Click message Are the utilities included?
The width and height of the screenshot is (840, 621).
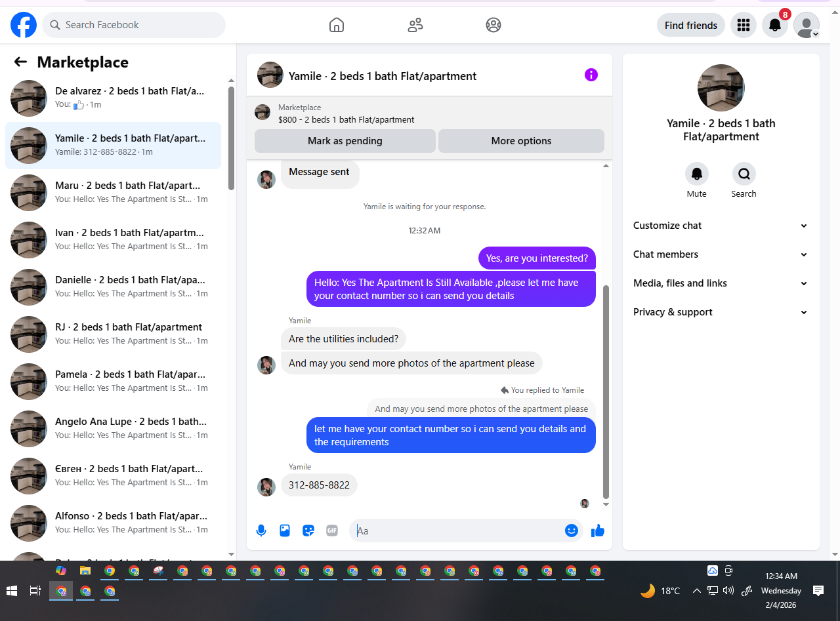[344, 339]
